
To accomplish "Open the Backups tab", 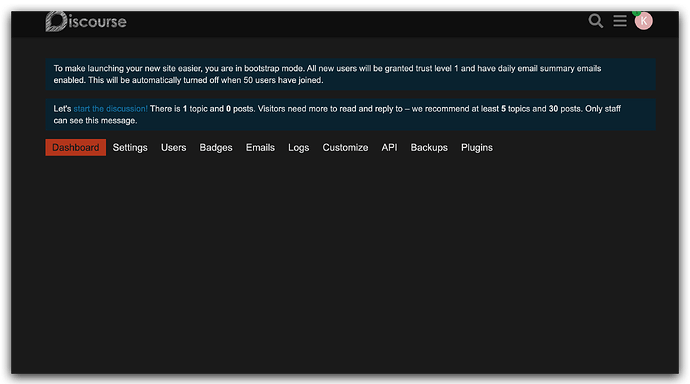I will click(x=429, y=147).
